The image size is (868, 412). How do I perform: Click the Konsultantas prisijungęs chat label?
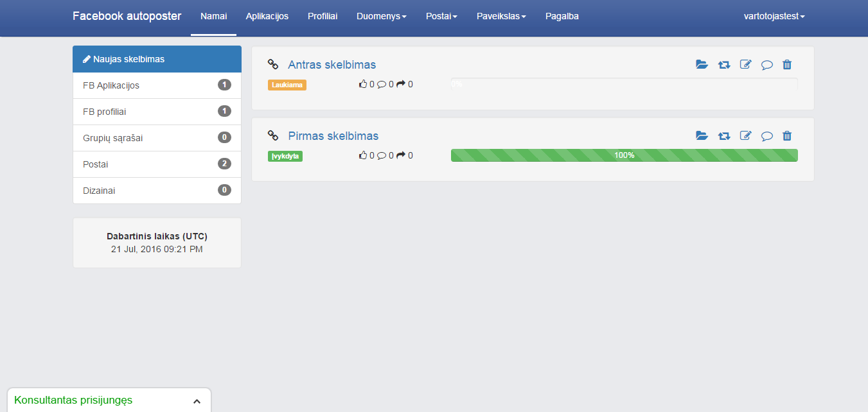73,400
